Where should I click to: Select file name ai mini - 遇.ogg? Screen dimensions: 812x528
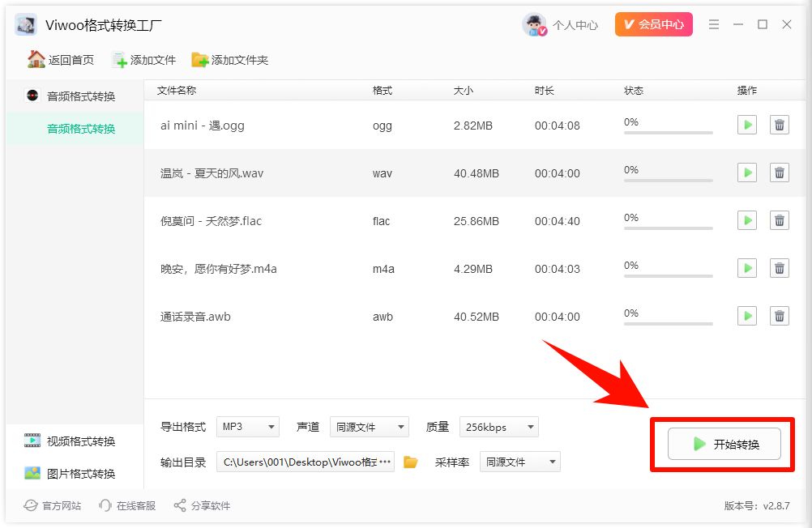[202, 126]
